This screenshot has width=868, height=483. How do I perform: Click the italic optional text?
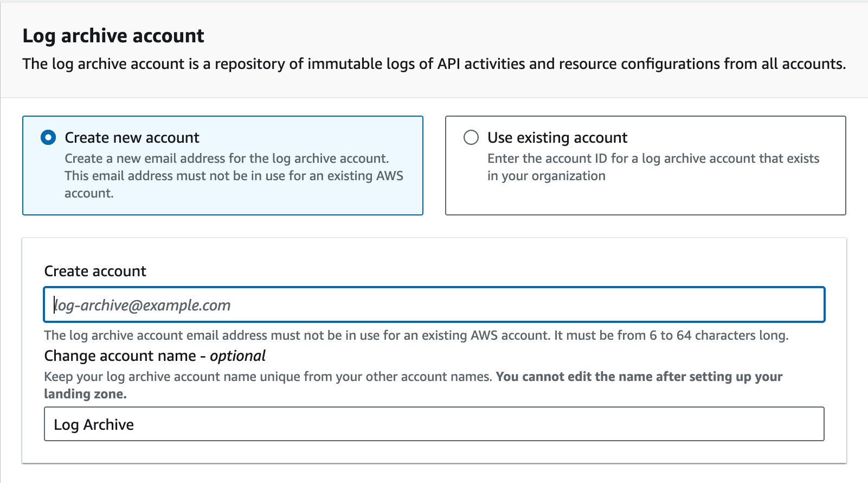(x=238, y=356)
